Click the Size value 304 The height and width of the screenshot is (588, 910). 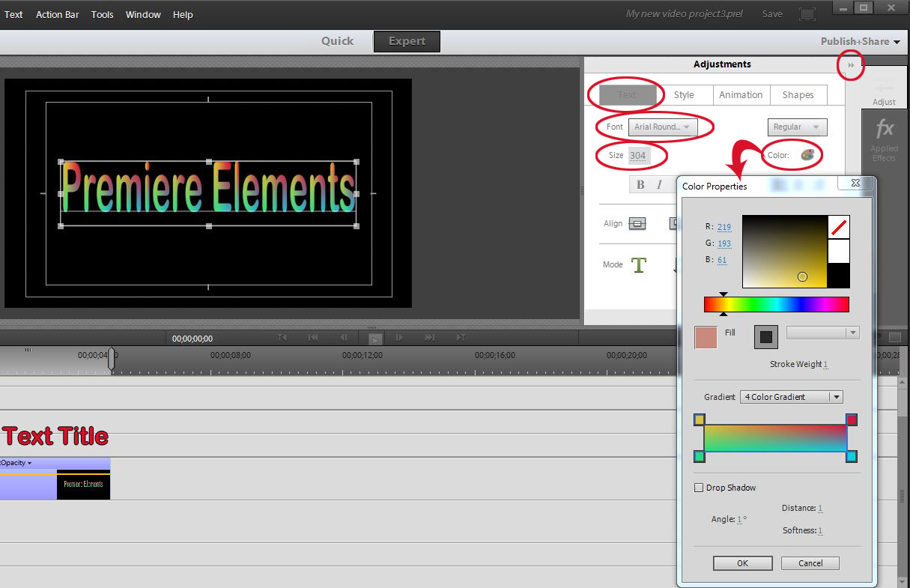[637, 156]
